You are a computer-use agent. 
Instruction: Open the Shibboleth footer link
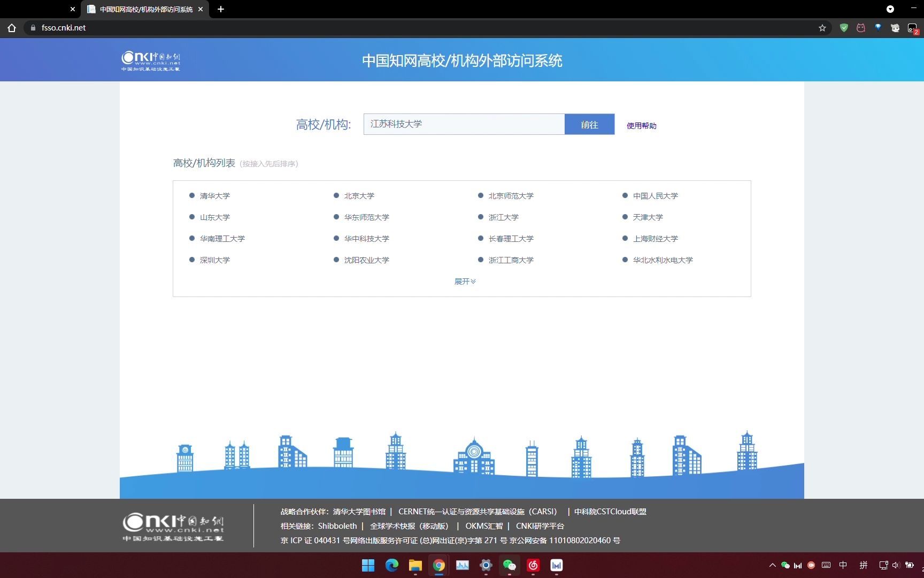337,526
